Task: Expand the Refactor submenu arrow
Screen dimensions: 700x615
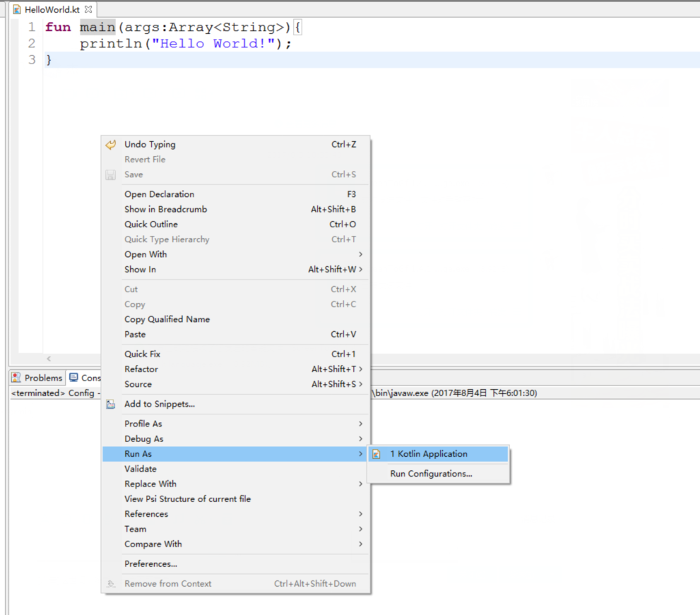Action: point(361,369)
